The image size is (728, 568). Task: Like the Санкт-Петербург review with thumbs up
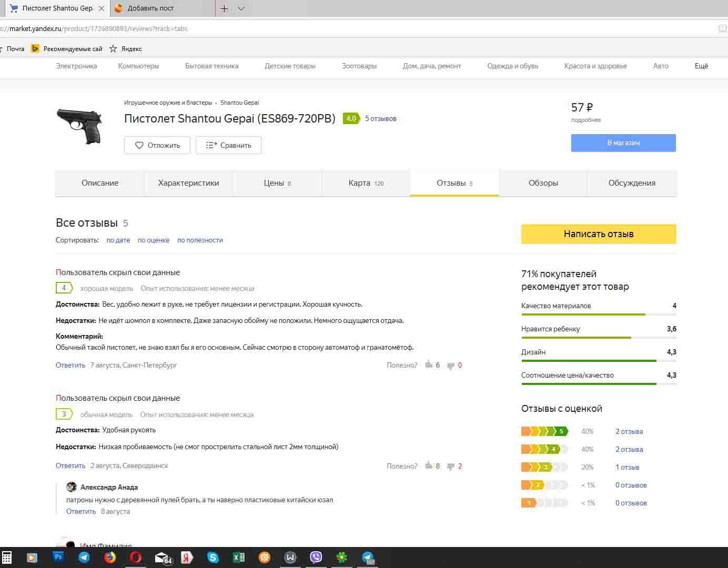click(x=429, y=364)
